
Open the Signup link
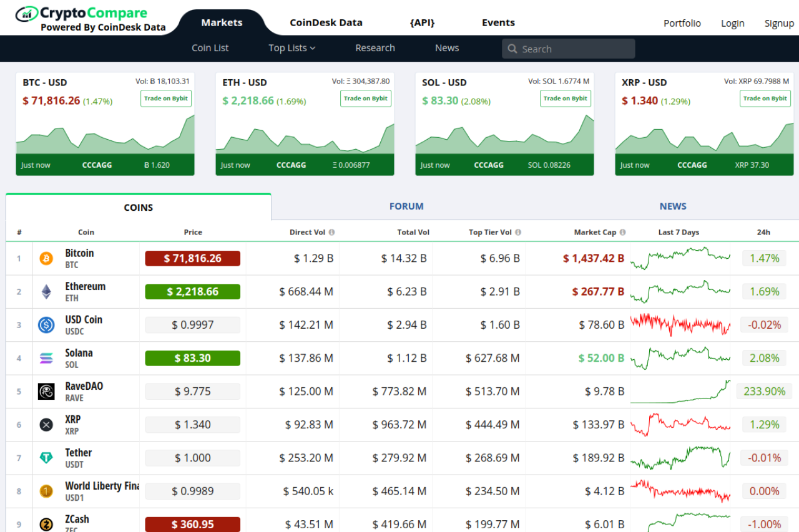pyautogui.click(x=779, y=23)
